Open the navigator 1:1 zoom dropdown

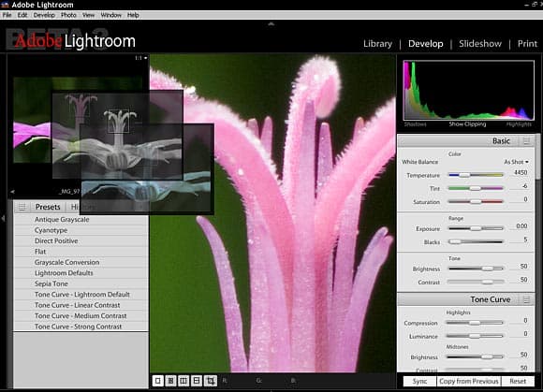[x=141, y=58]
